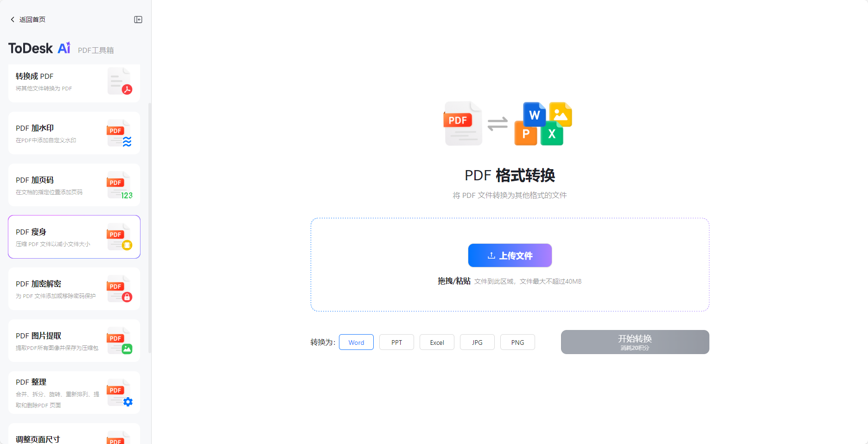Click the ToDesk AI logo
868x444 pixels.
pyautogui.click(x=39, y=48)
